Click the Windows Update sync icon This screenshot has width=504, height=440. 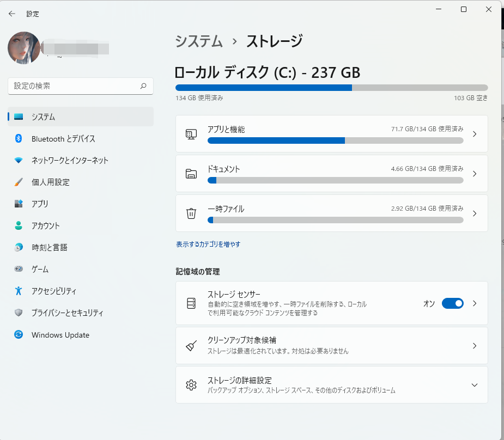(19, 335)
